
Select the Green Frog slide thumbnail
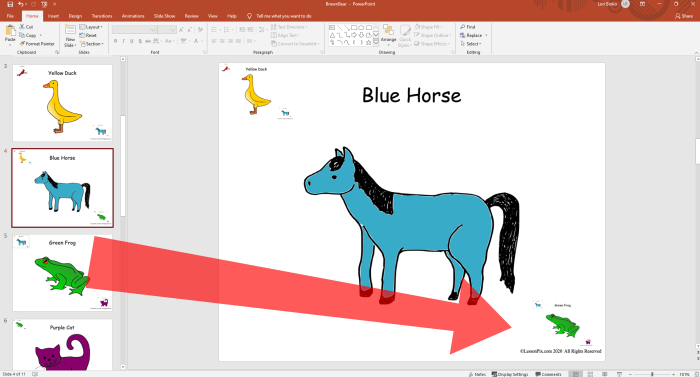tap(62, 273)
